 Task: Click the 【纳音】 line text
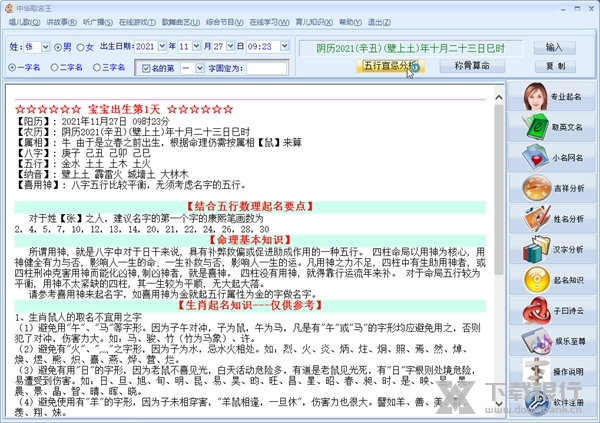tap(102, 175)
